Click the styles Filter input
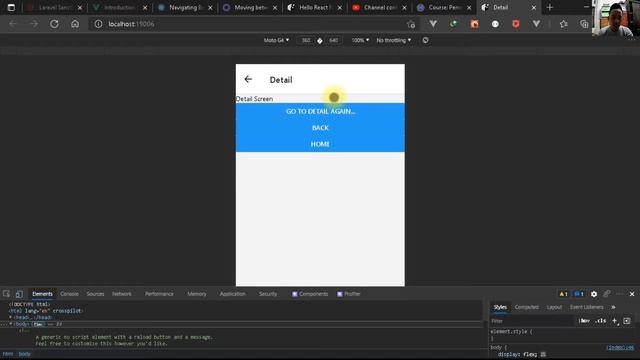Viewport: 640px width, 360px height. (531, 321)
